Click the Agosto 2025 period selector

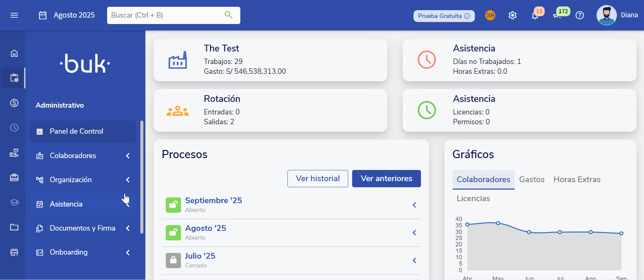(67, 15)
